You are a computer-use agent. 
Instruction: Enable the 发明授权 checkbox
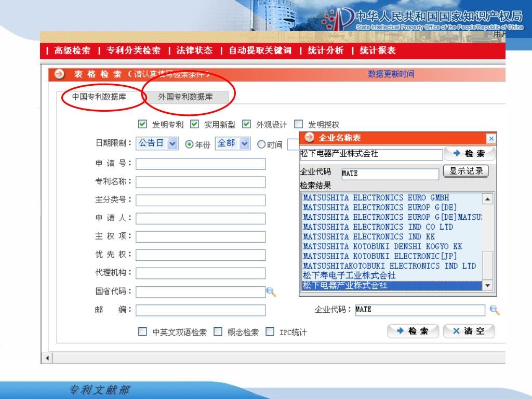point(299,124)
